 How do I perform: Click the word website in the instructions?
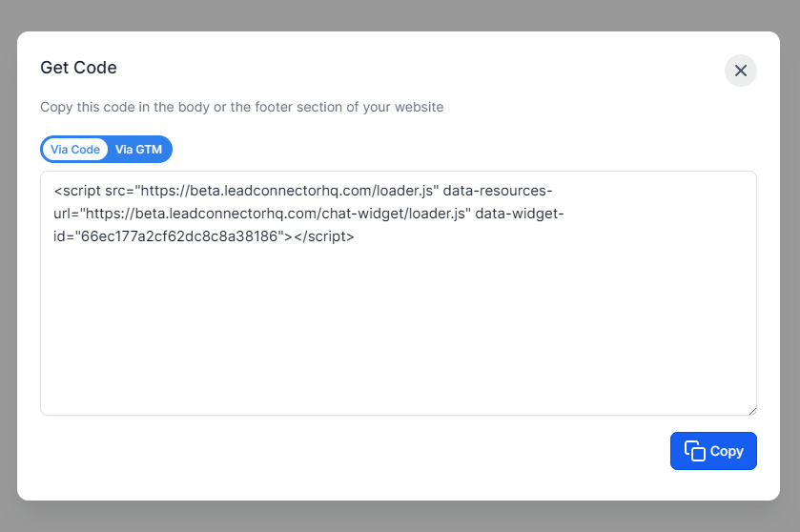(x=420, y=107)
